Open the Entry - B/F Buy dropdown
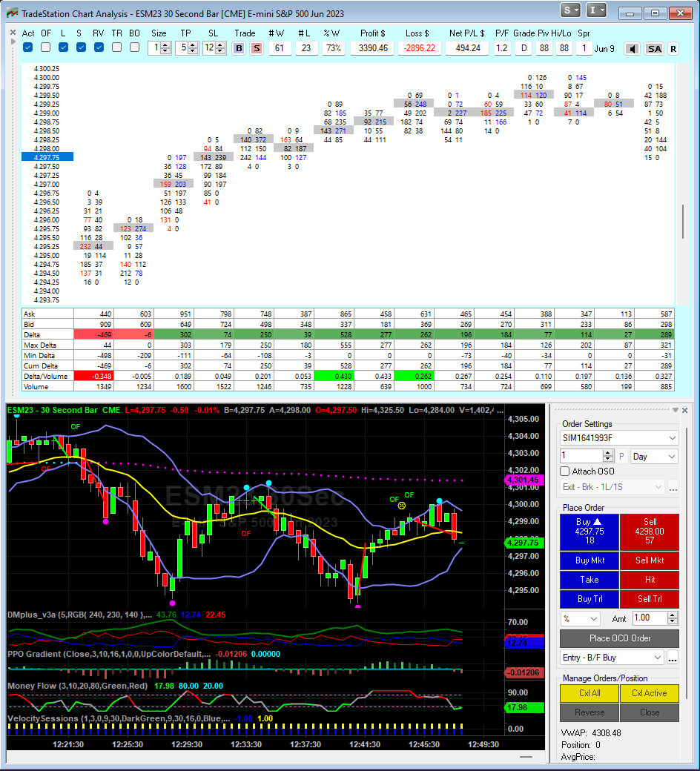Image resolution: width=700 pixels, height=771 pixels. (x=612, y=658)
